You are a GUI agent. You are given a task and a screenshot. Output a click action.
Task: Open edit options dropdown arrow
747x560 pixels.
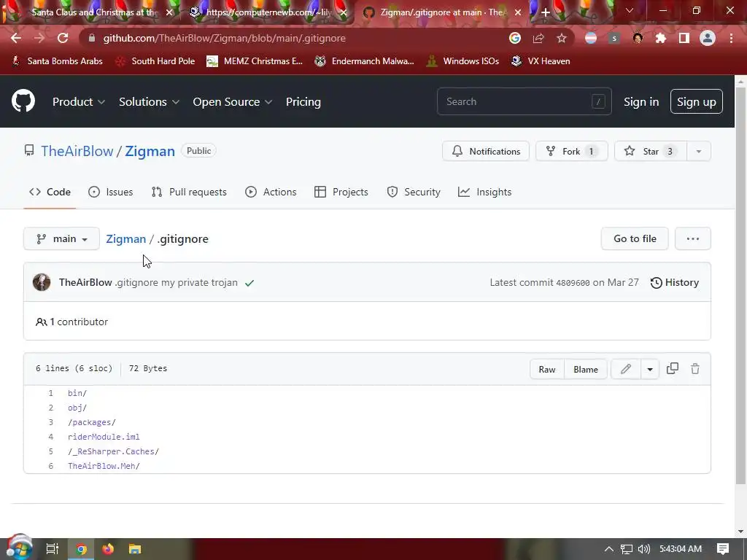(x=650, y=369)
